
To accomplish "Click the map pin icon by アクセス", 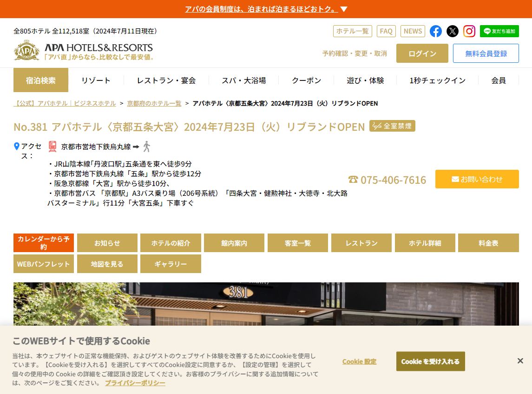I will tap(16, 147).
